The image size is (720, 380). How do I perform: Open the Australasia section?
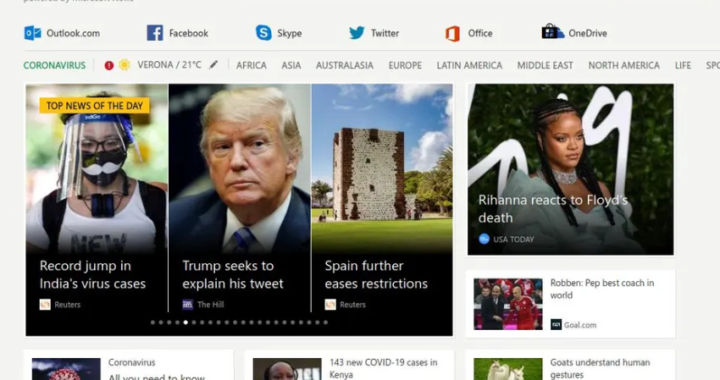pyautogui.click(x=344, y=65)
